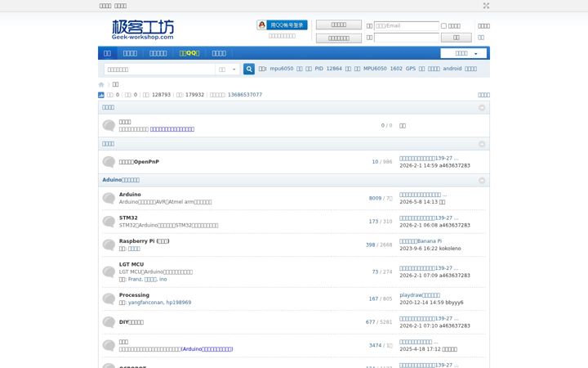The image size is (588, 368).
Task: Open the Raspberry Pi forum link
Action: [145, 241]
